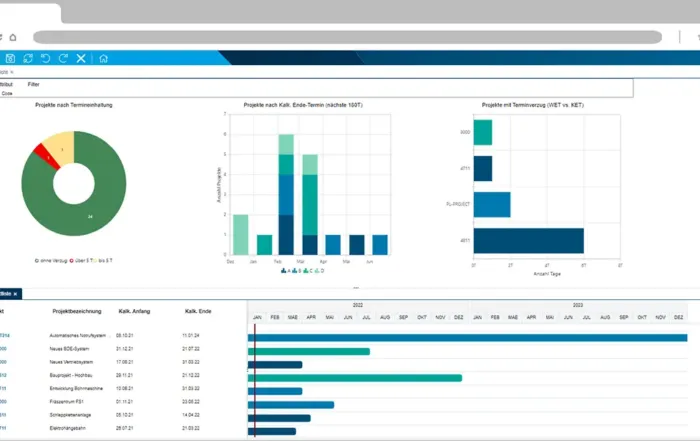The width and height of the screenshot is (700, 441).
Task: Click the Gantt bar for Fräszentrum FS1
Action: pyautogui.click(x=291, y=405)
